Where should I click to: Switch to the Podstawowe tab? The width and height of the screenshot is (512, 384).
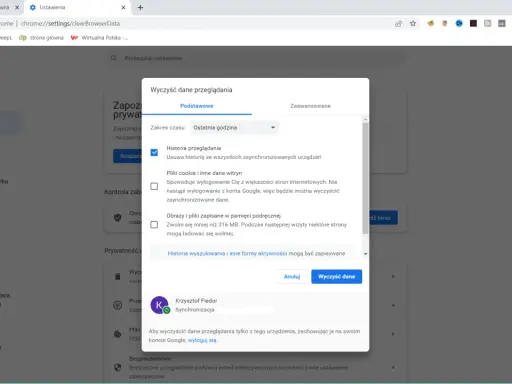pos(197,106)
